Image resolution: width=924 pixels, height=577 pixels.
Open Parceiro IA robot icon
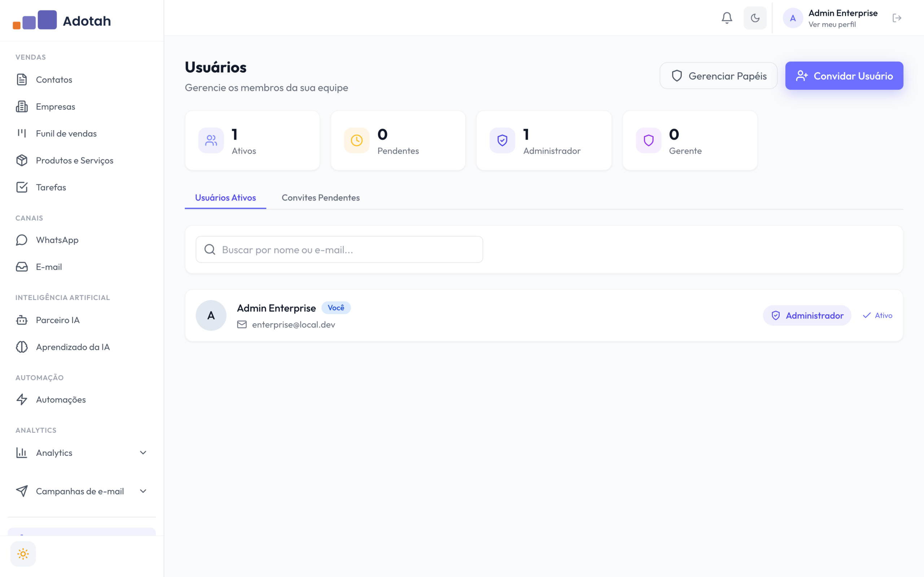point(22,320)
